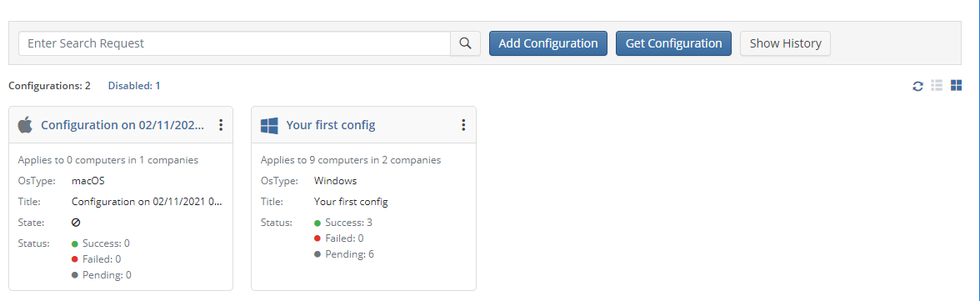
Task: Switch to list view layout
Action: point(937,86)
